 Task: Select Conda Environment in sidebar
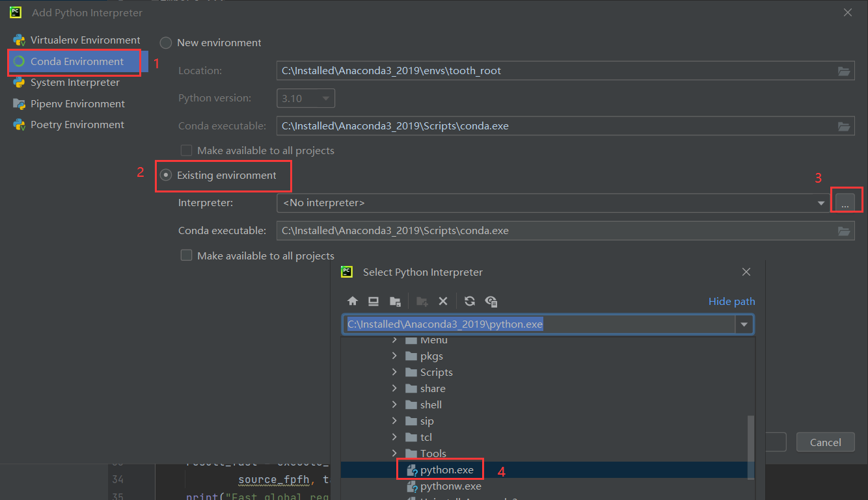(77, 62)
